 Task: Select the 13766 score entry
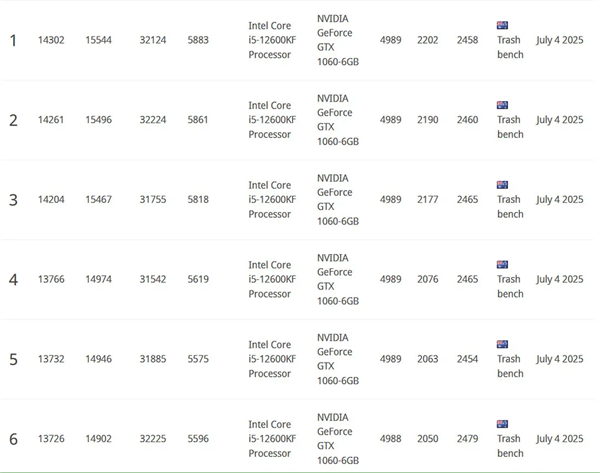tap(51, 280)
